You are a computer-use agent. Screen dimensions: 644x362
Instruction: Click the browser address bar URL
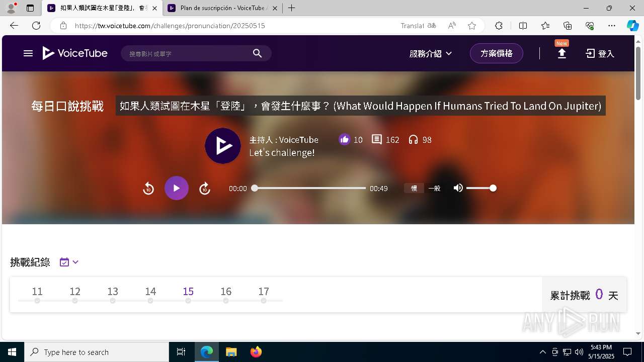coord(170,26)
